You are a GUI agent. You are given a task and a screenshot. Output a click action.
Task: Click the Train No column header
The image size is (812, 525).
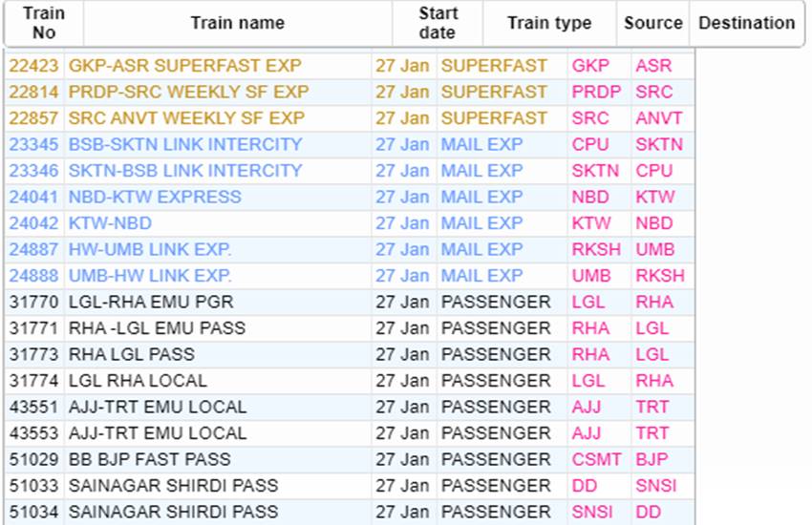[x=44, y=24]
